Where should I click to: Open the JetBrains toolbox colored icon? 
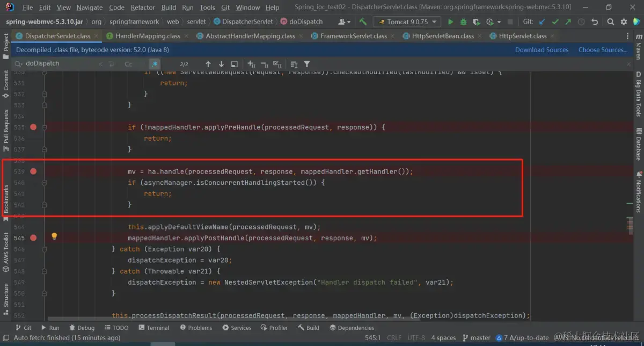pyautogui.click(x=637, y=22)
